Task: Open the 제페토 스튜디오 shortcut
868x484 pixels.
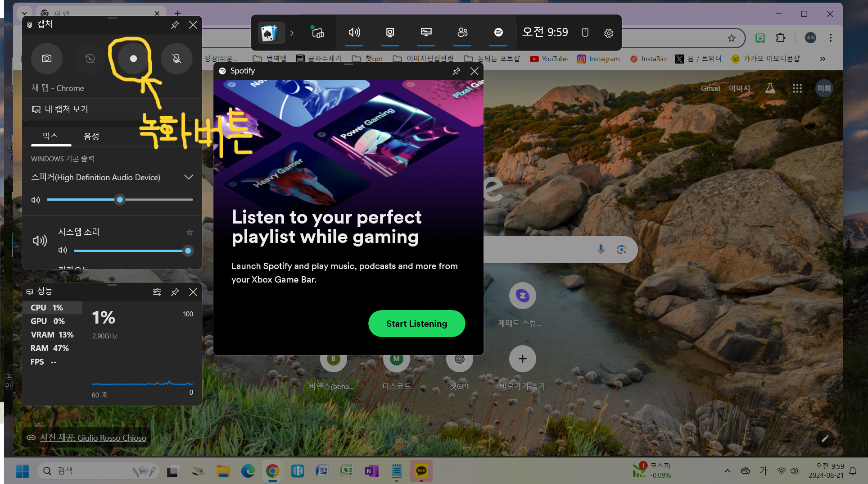Action: tap(522, 305)
